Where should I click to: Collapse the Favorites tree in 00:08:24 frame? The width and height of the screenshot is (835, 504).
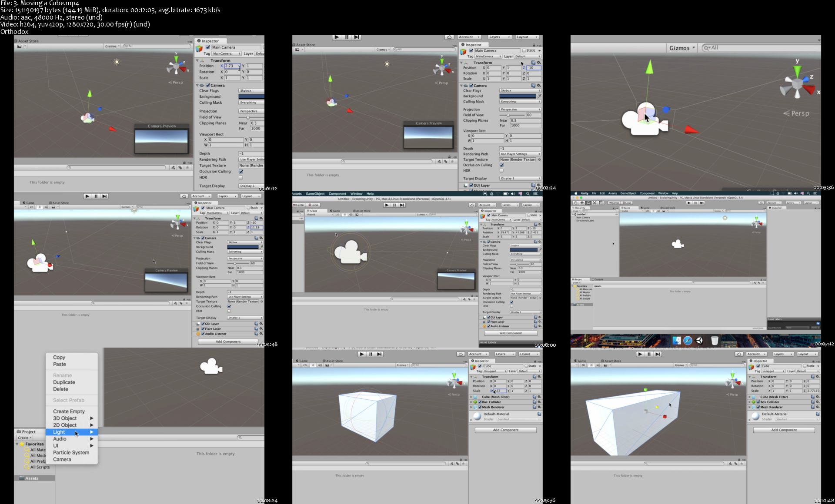click(x=17, y=444)
